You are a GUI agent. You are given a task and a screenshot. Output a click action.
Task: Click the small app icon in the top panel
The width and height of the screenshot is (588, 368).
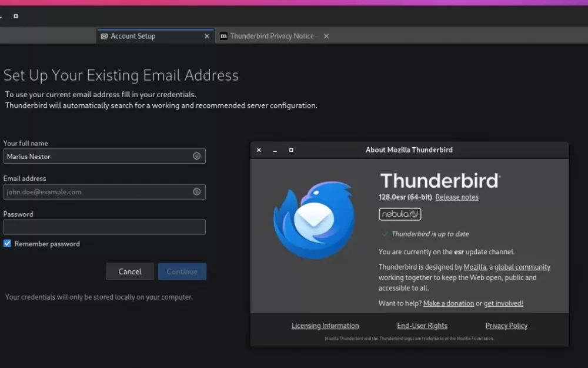click(x=15, y=16)
